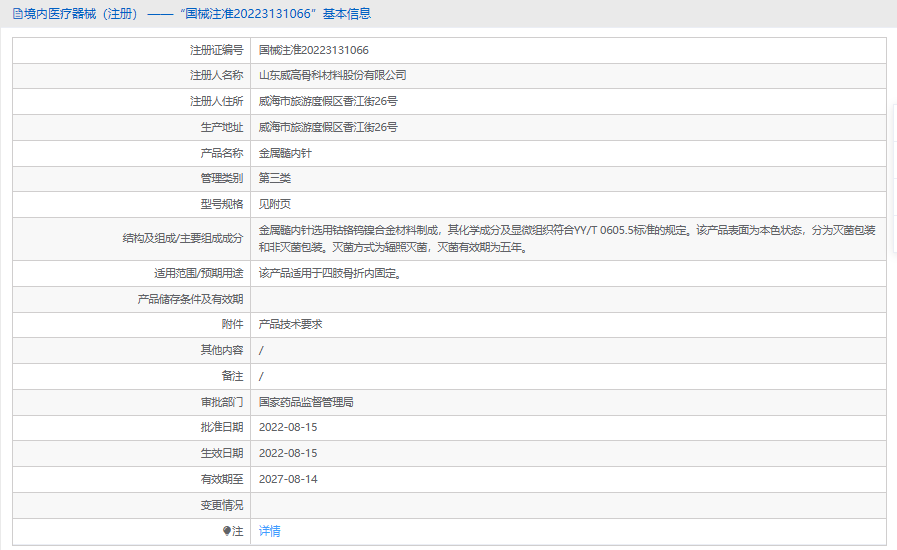
Task: Select approving department 国家药品监督管理局
Action: (x=306, y=402)
